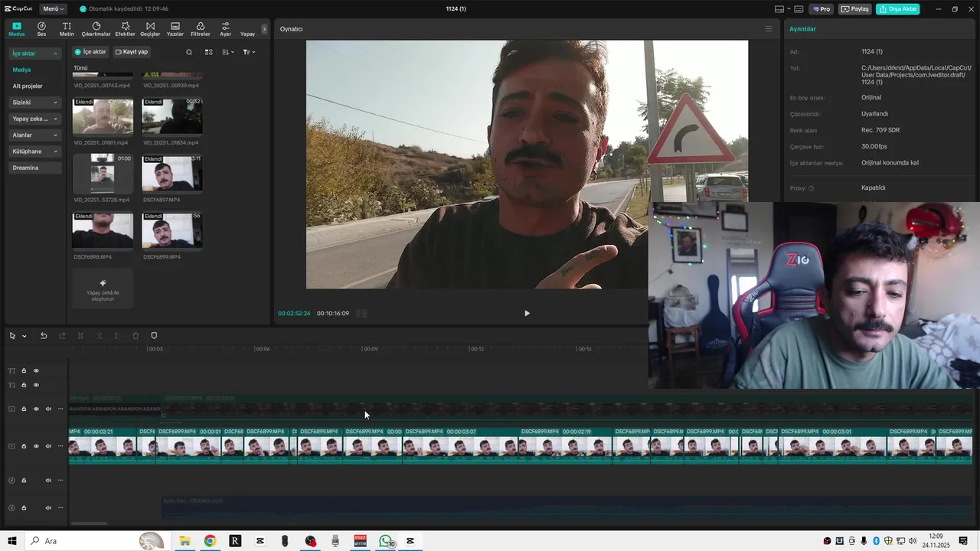Open the Menü dropdown in title bar

(x=54, y=9)
